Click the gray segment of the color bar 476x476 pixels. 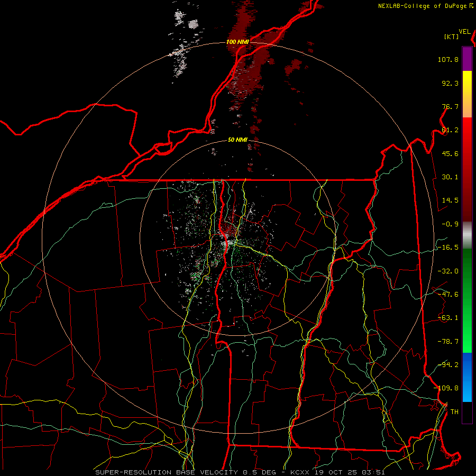pos(467,235)
